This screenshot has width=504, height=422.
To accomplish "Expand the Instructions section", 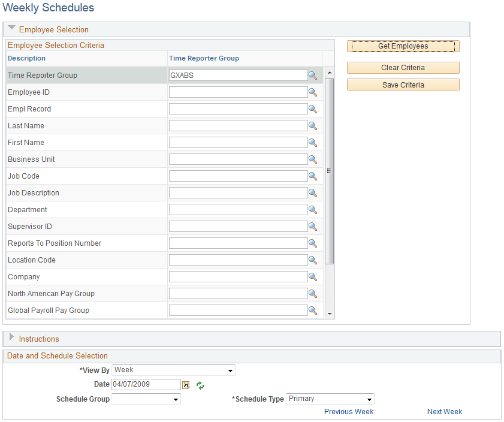I will [11, 337].
